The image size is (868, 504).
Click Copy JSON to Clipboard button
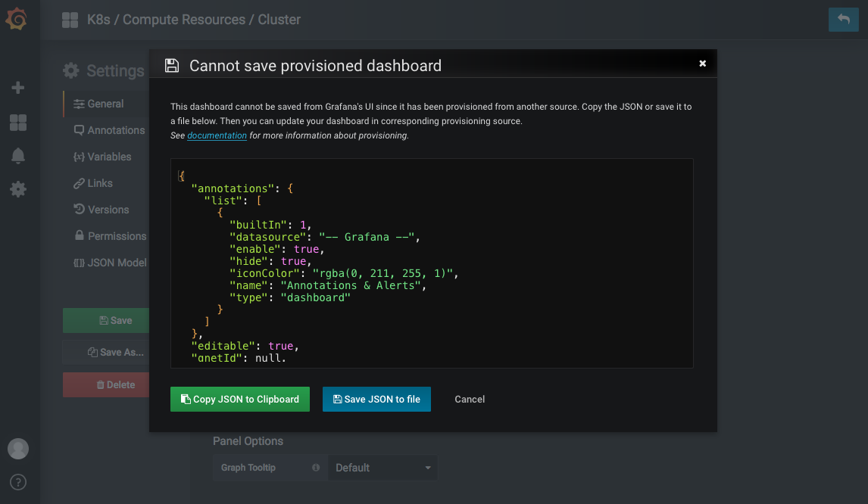click(239, 399)
